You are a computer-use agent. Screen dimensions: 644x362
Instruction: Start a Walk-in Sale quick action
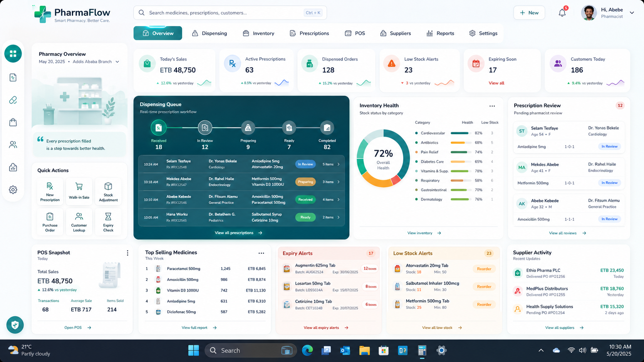coord(79,192)
